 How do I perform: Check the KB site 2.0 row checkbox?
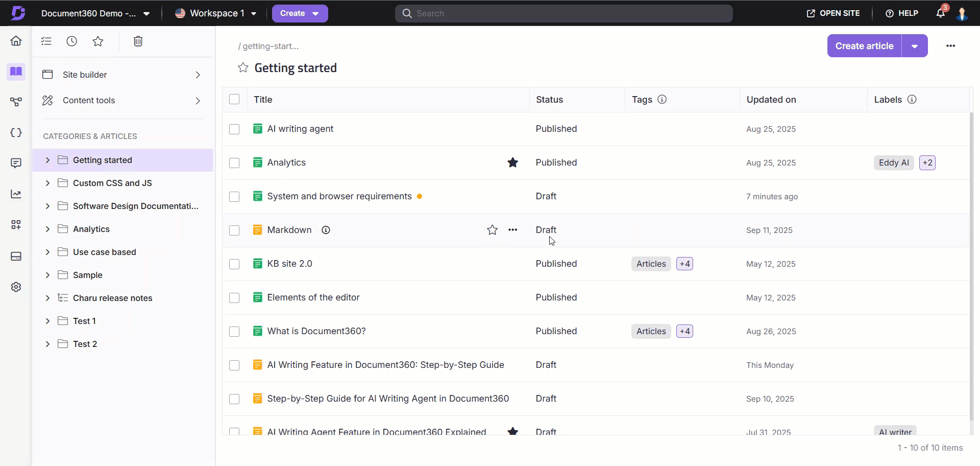pyautogui.click(x=234, y=264)
